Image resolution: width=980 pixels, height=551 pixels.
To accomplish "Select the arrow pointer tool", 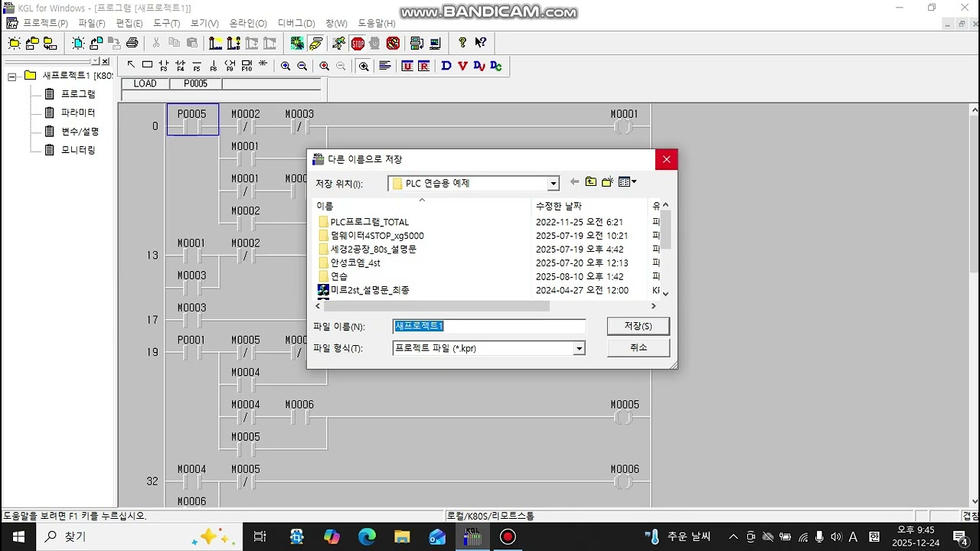I will point(131,65).
